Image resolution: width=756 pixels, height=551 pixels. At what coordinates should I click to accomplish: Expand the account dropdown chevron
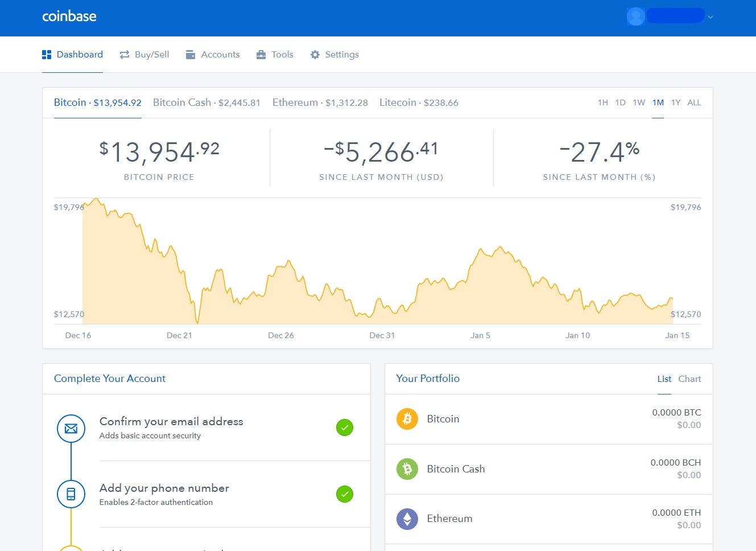(x=710, y=17)
